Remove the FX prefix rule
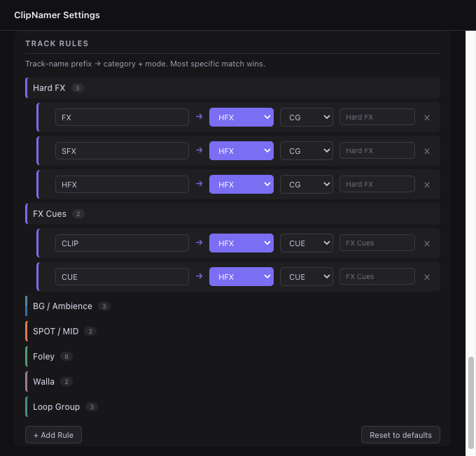Viewport: 476px width, 456px height. click(x=427, y=117)
